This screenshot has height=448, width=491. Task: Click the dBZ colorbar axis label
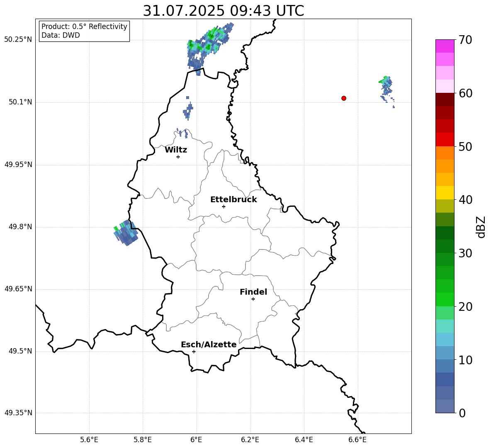point(481,227)
